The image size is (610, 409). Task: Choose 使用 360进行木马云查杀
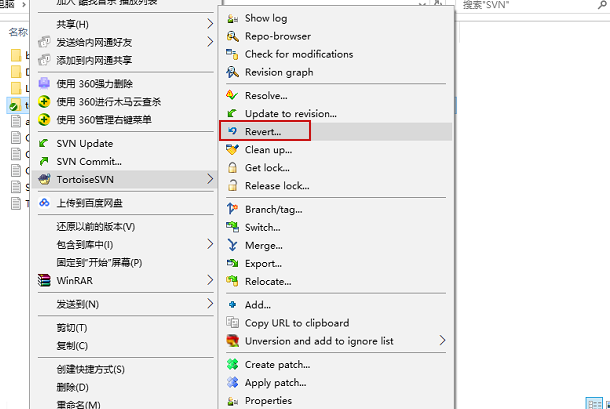pyautogui.click(x=126, y=102)
